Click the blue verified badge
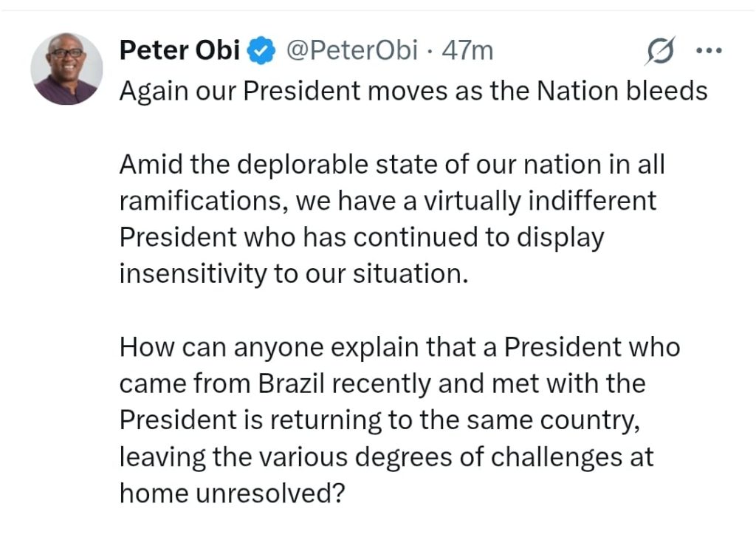This screenshot has height=537, width=756. (x=261, y=50)
